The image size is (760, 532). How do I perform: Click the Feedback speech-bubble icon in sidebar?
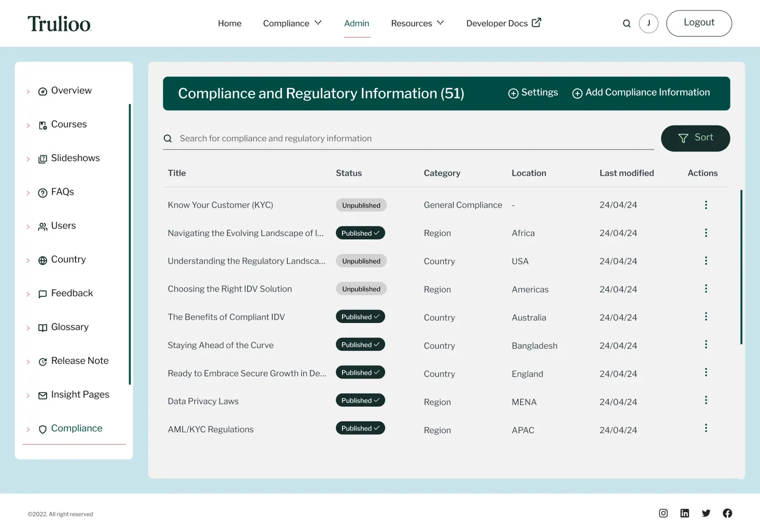(42, 294)
